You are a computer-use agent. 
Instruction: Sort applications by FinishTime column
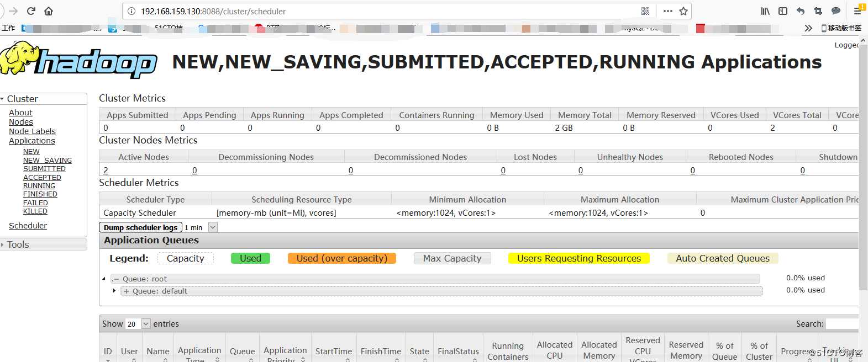(381, 352)
